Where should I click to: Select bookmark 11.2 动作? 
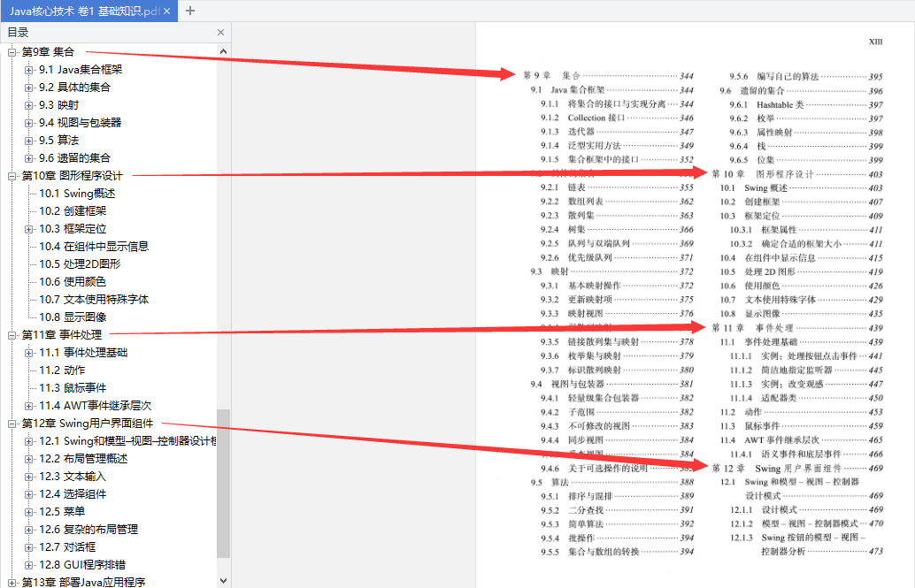(x=63, y=370)
